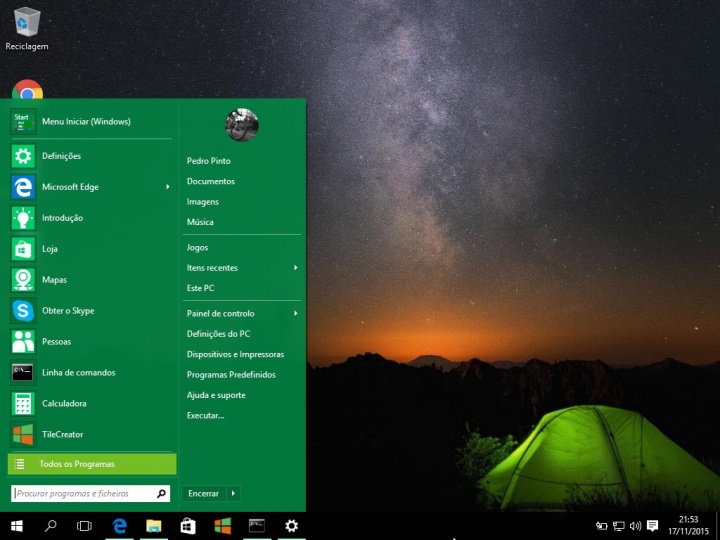Open TileCreator app icon
Image resolution: width=720 pixels, height=540 pixels.
[x=24, y=435]
